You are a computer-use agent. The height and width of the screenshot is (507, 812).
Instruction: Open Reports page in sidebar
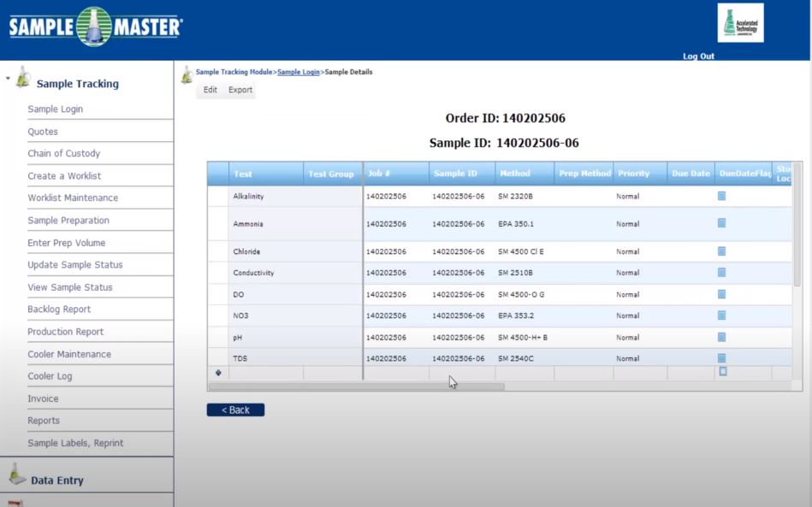pyautogui.click(x=44, y=421)
